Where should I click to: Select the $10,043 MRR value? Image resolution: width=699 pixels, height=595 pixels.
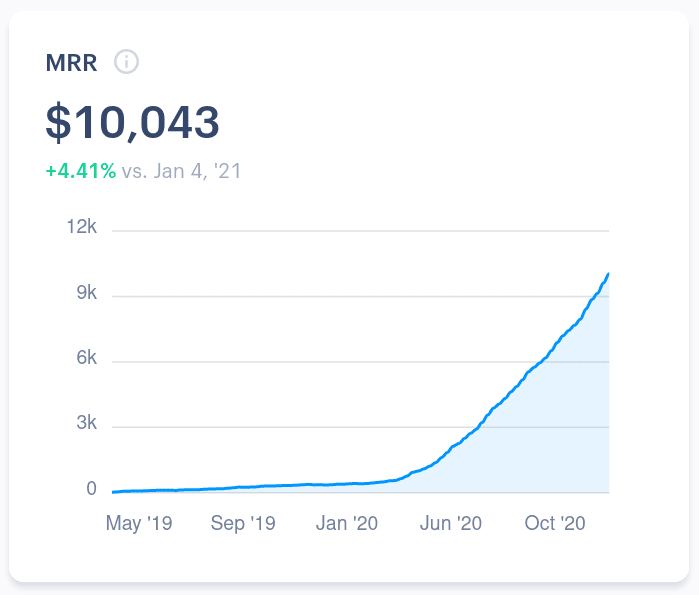[x=132, y=122]
